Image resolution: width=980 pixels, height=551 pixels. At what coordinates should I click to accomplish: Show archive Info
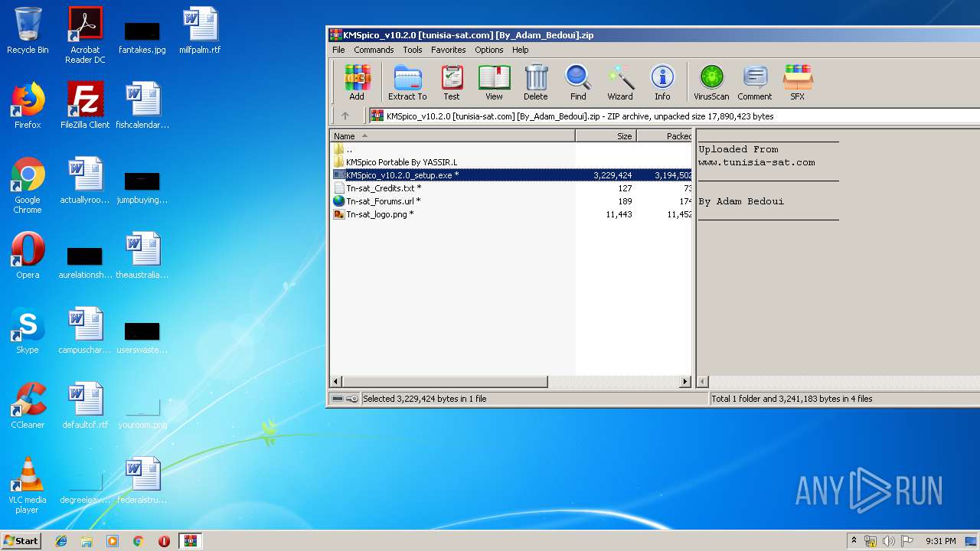tap(662, 83)
